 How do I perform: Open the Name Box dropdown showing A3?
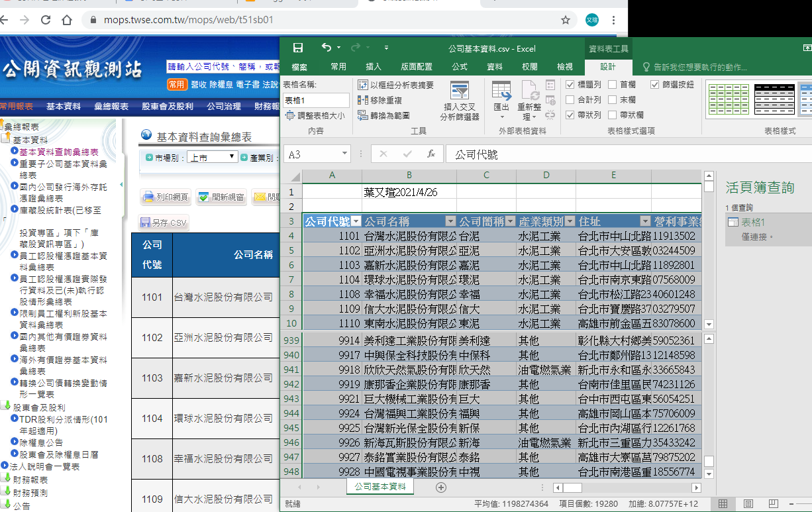pyautogui.click(x=344, y=154)
